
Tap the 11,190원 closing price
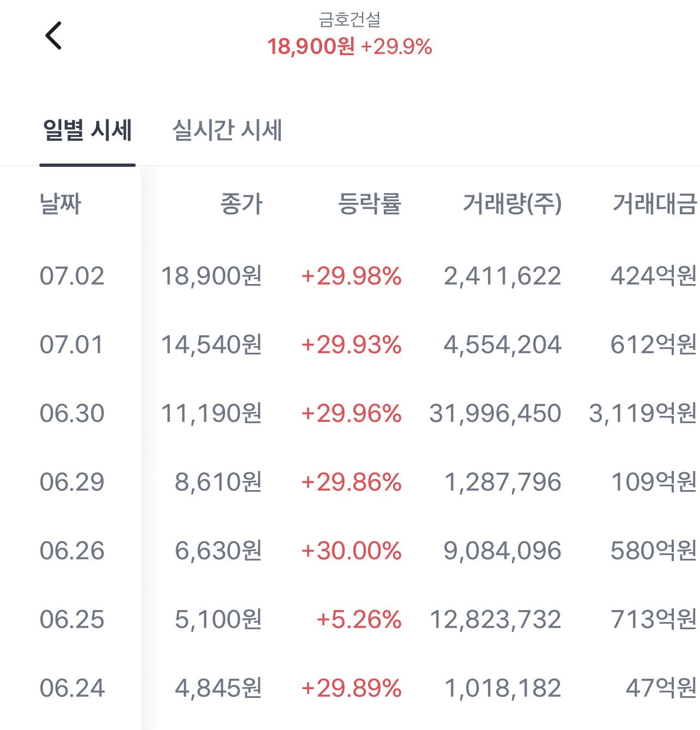point(212,413)
